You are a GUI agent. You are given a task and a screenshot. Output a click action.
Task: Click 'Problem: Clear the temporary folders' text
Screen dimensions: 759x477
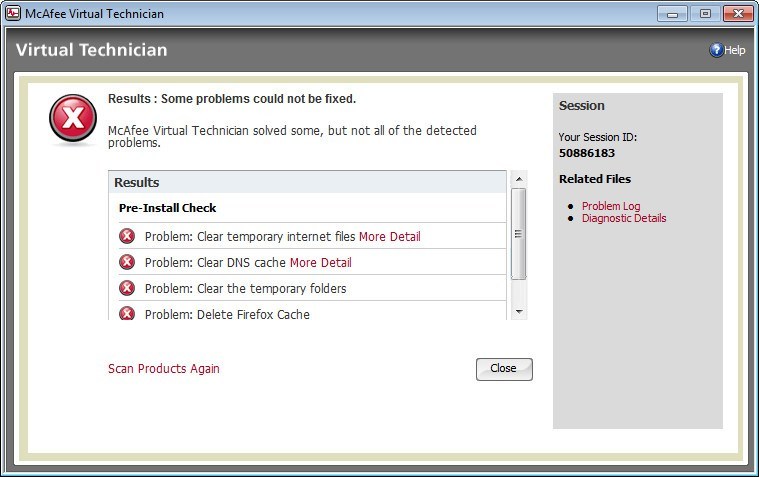pos(245,289)
